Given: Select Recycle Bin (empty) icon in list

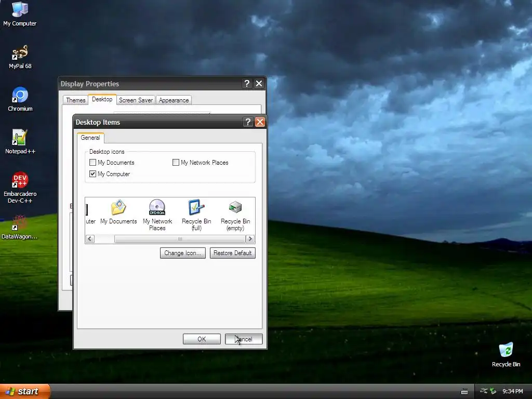Looking at the screenshot, I should click(x=235, y=215).
